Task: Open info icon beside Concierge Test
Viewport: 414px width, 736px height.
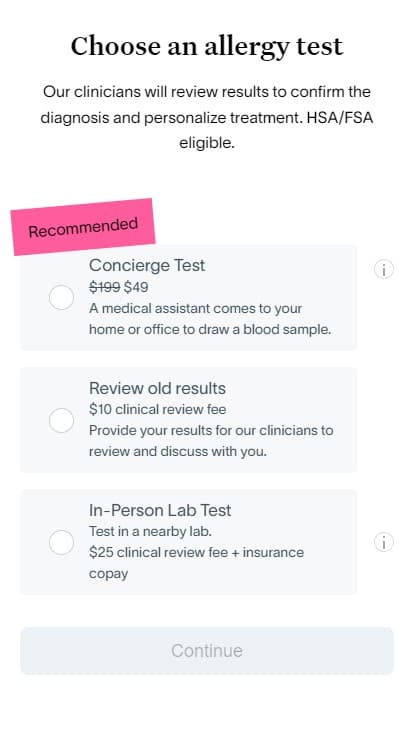Action: point(383,270)
